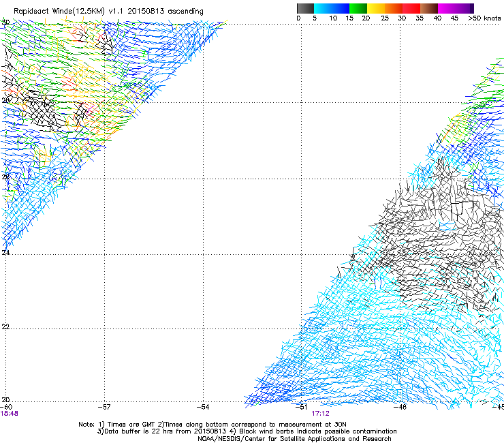Click the cyan-blue 5-15 knots color band
This screenshot has height=443, width=504.
coord(332,8)
